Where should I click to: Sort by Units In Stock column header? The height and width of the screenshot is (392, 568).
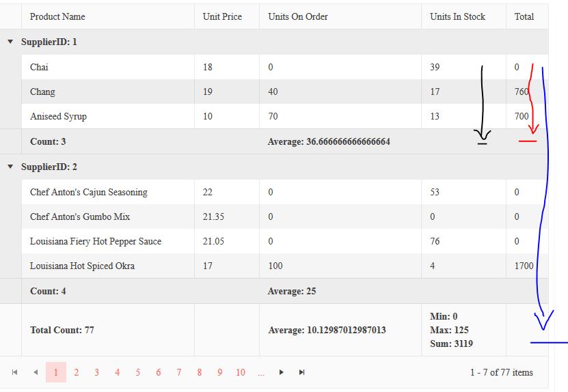click(x=457, y=16)
